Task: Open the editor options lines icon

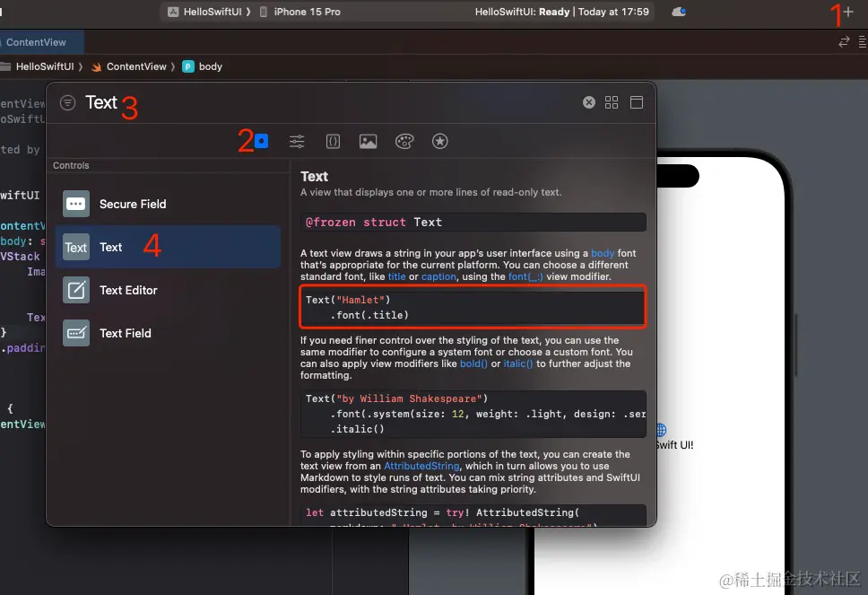Action: click(862, 42)
